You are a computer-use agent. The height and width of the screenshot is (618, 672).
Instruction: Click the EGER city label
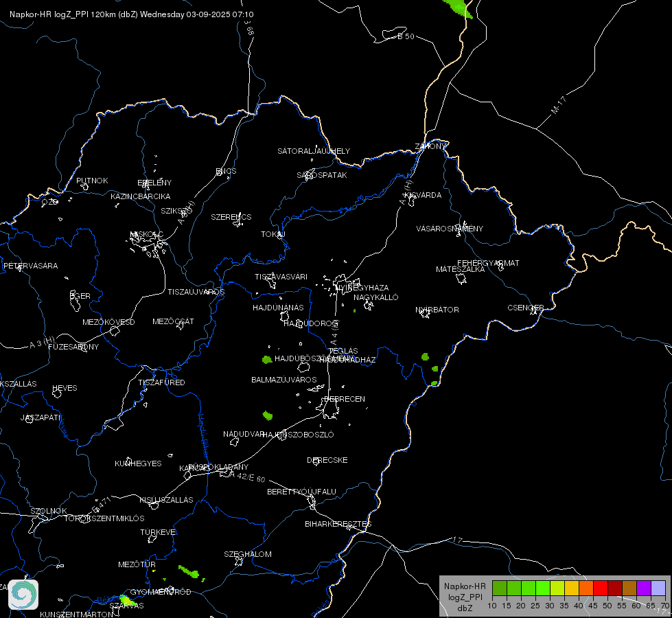click(80, 296)
